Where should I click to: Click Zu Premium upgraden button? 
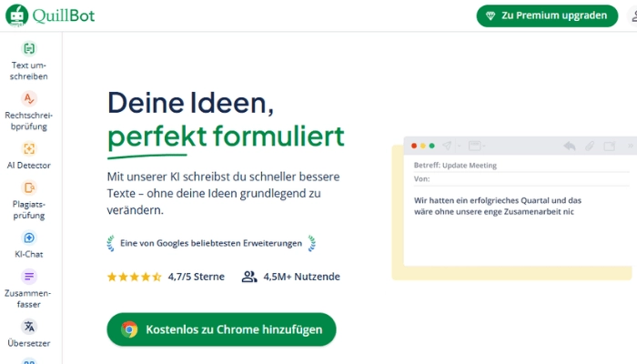click(547, 15)
